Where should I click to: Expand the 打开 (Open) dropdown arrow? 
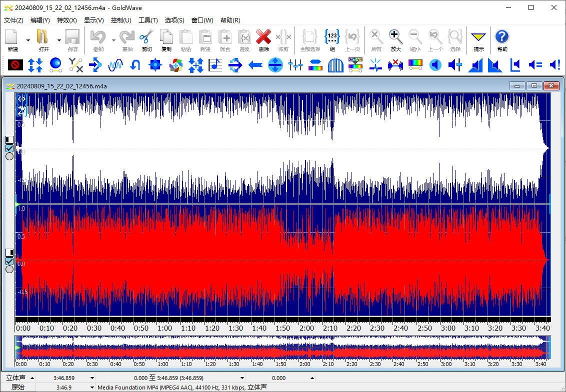59,40
